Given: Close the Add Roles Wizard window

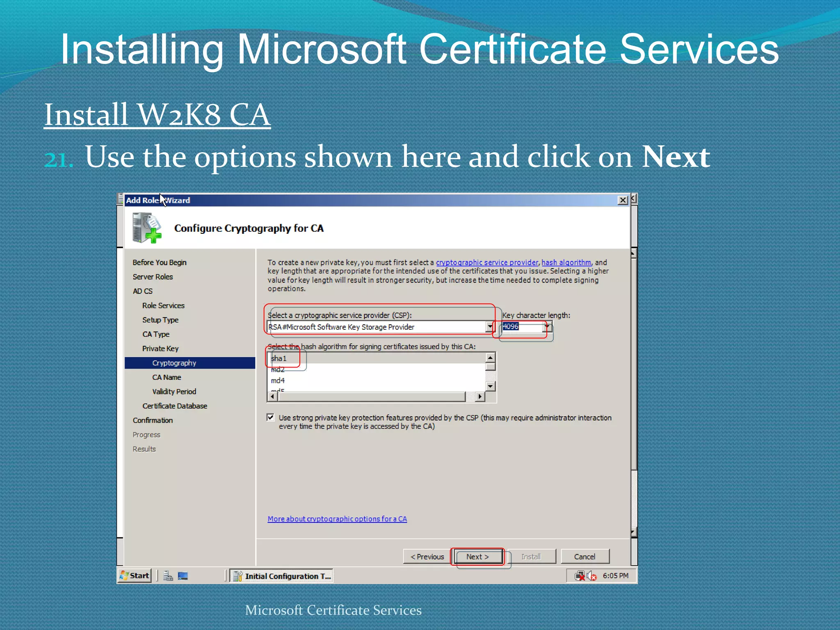Looking at the screenshot, I should coord(623,200).
